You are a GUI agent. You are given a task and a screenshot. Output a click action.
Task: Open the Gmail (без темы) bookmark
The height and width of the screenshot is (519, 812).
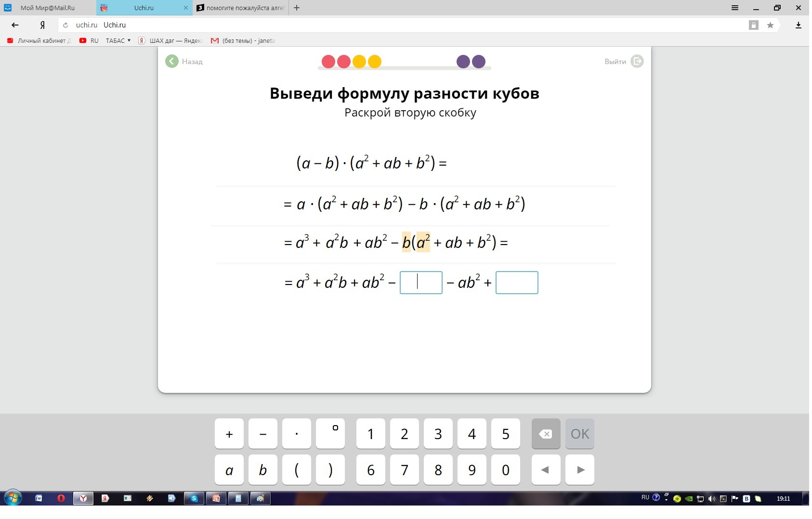pos(243,40)
